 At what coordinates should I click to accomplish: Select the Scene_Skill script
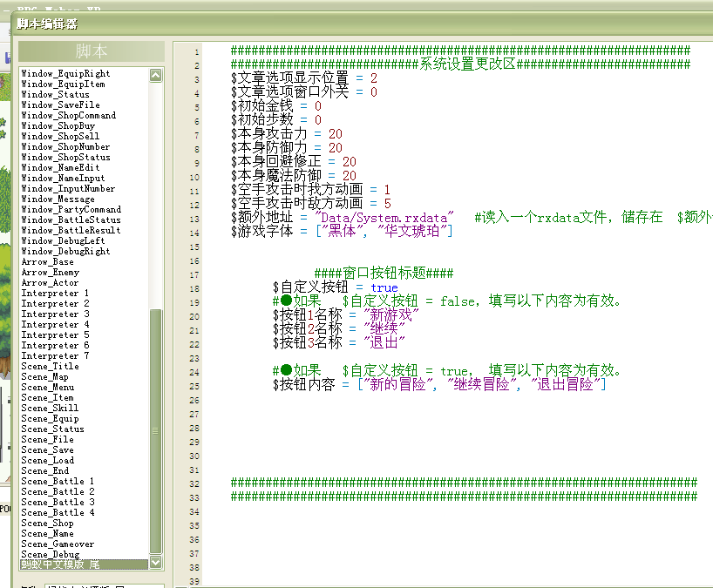click(x=50, y=408)
